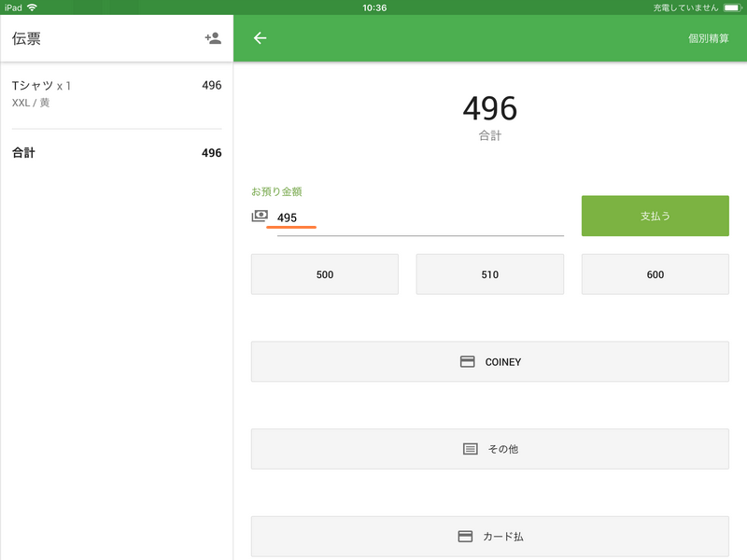Tap the XXL / 黄 variant text
The image size is (747, 560).
click(x=31, y=103)
